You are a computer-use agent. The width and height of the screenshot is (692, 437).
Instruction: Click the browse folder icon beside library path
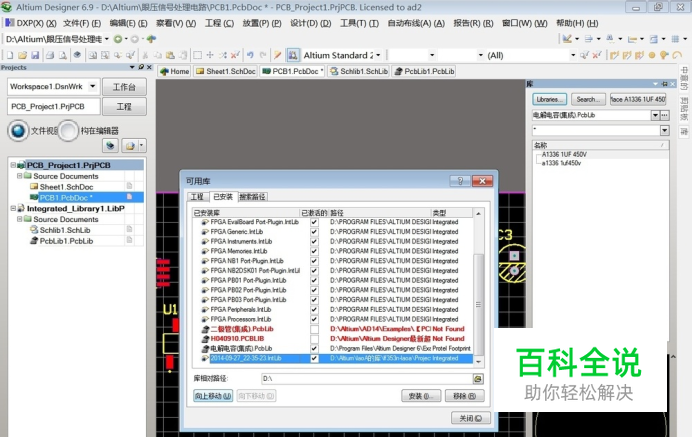tap(478, 379)
